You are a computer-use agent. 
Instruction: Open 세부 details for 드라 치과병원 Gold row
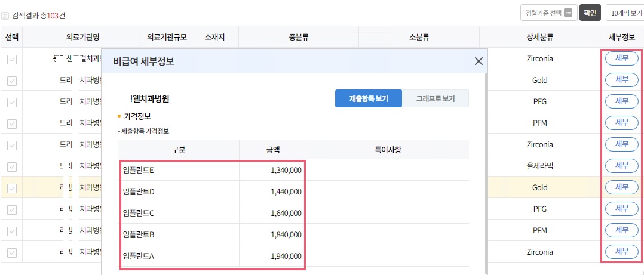tap(622, 79)
